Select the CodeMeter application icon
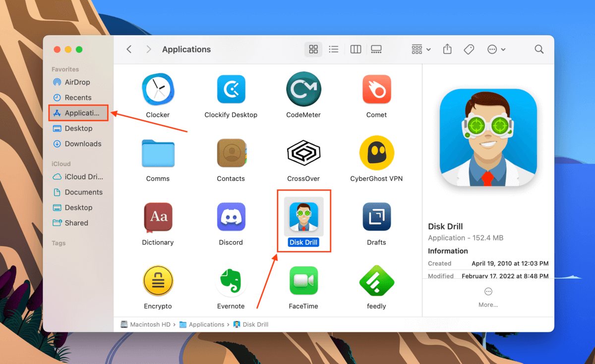The height and width of the screenshot is (364, 595). [303, 89]
